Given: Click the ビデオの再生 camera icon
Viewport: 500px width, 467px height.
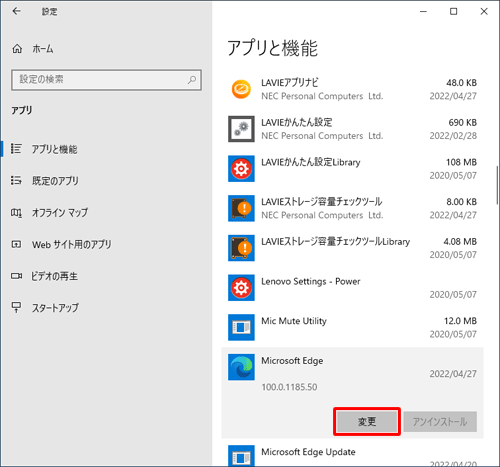Looking at the screenshot, I should (16, 276).
